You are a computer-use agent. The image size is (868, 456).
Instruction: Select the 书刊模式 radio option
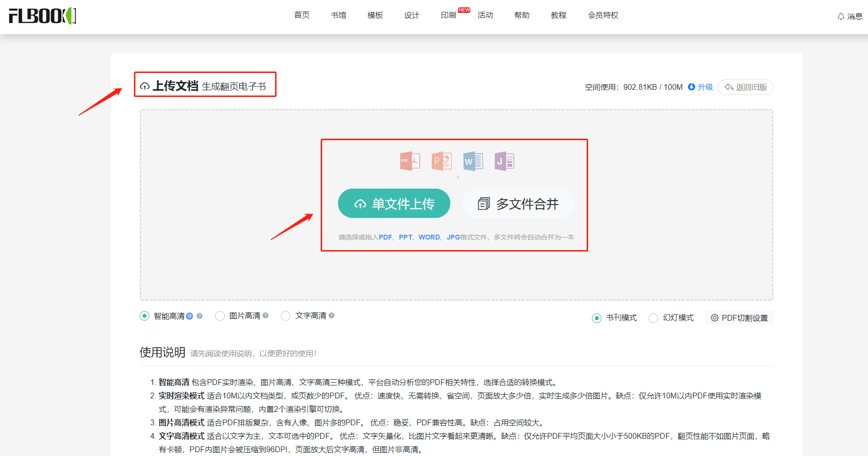click(x=597, y=318)
